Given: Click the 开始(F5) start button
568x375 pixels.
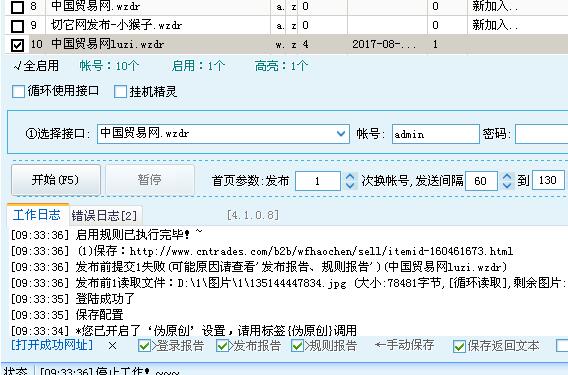Looking at the screenshot, I should (56, 180).
